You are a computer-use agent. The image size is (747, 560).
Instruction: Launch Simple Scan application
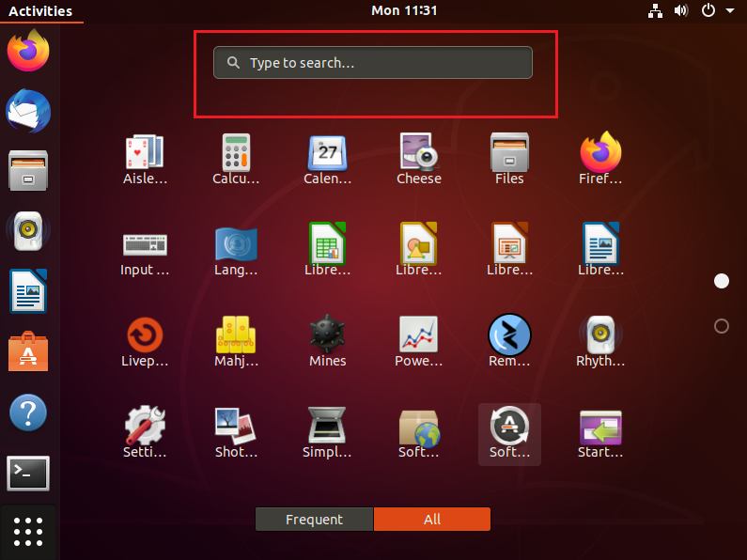tap(327, 431)
